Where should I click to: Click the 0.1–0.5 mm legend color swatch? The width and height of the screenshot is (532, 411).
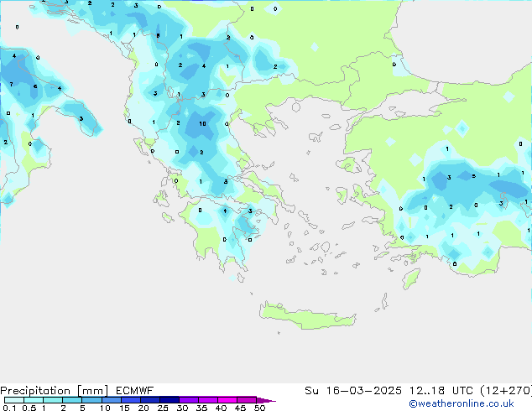[x=14, y=400]
